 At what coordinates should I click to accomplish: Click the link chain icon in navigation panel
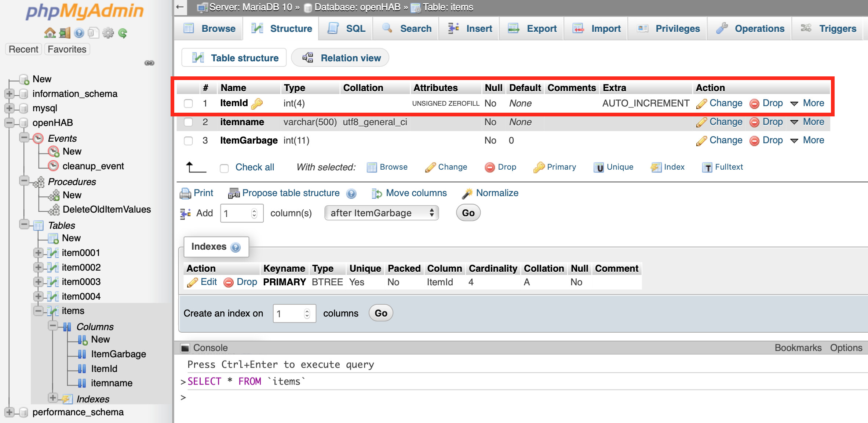(x=149, y=63)
